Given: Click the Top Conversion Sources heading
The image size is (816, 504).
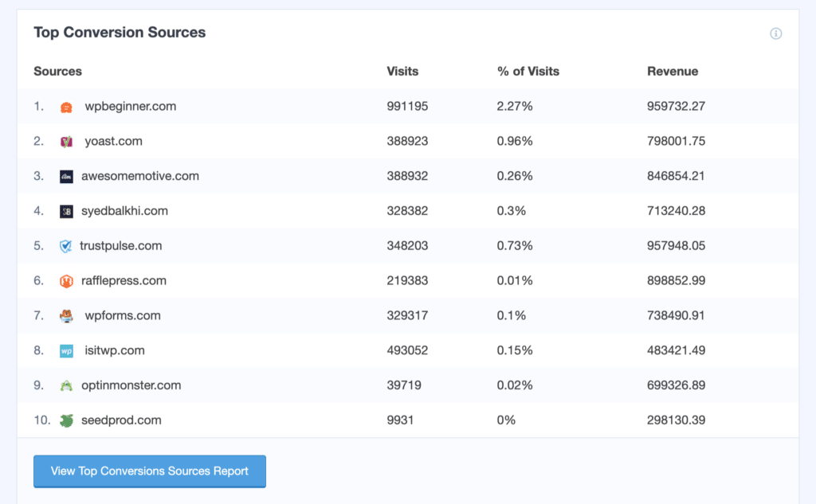Looking at the screenshot, I should [120, 33].
